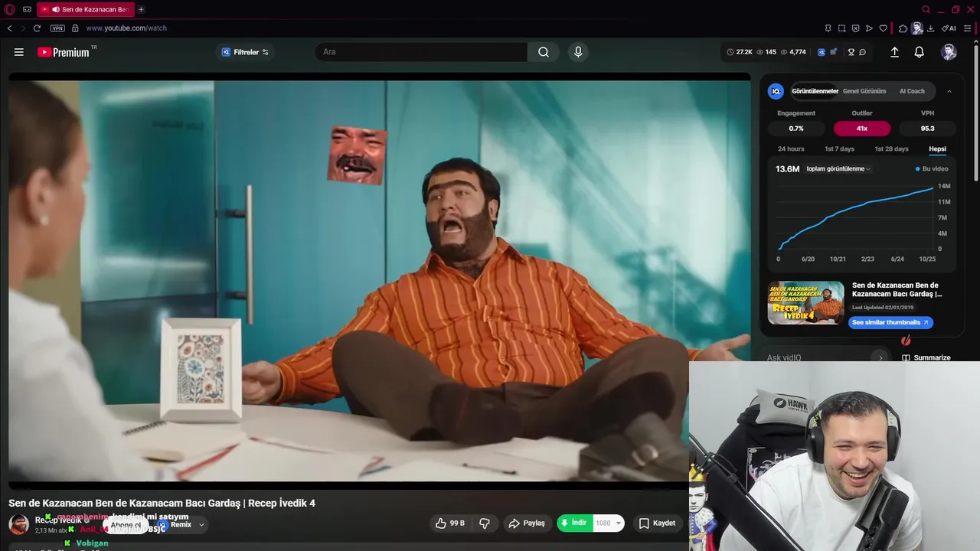Click the Opera pinboard pin icon
This screenshot has width=980, height=551.
pyautogui.click(x=828, y=28)
